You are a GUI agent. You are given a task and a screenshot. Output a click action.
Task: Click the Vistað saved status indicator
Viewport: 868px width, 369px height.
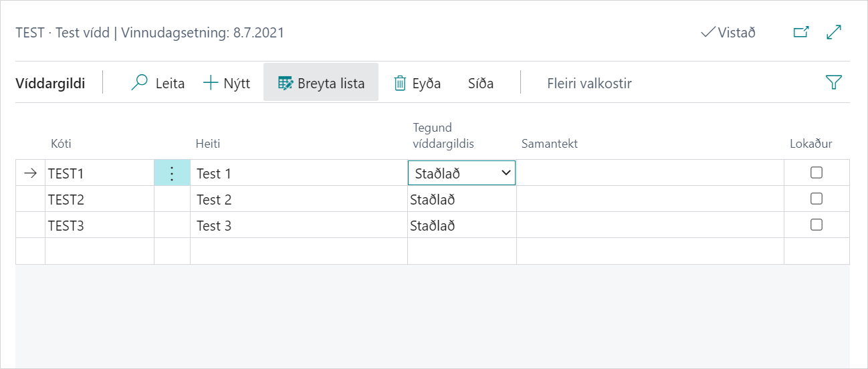pos(728,32)
